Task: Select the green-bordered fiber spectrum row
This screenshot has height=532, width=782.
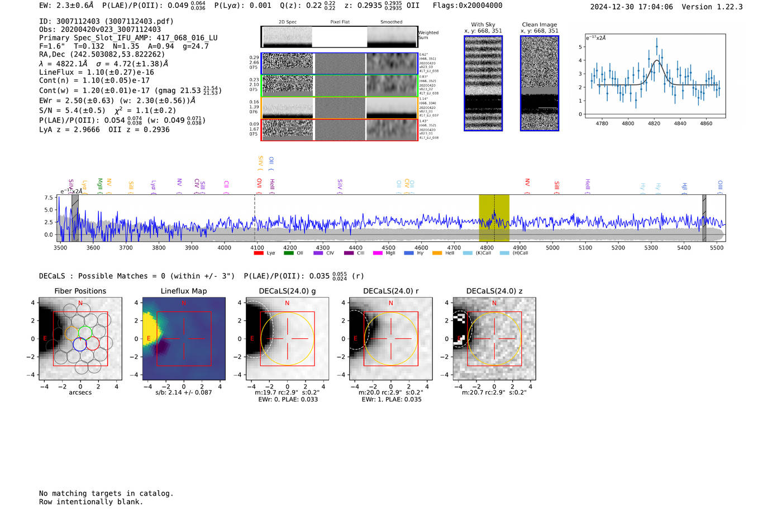Action: pyautogui.click(x=339, y=85)
